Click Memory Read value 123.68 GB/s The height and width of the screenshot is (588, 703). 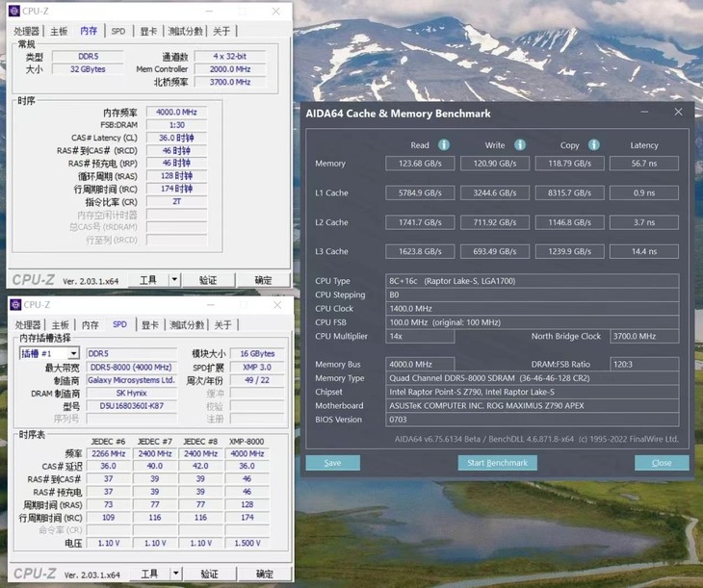coord(420,164)
